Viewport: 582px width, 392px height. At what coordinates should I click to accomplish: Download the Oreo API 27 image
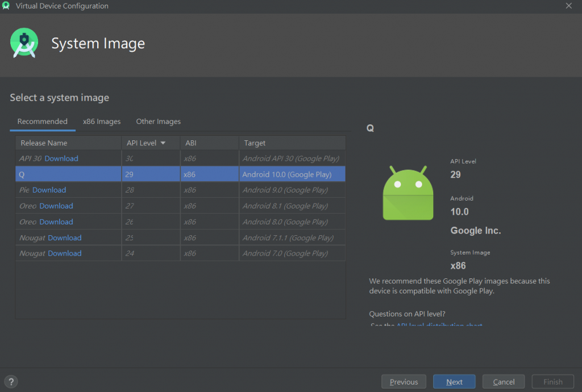point(56,206)
